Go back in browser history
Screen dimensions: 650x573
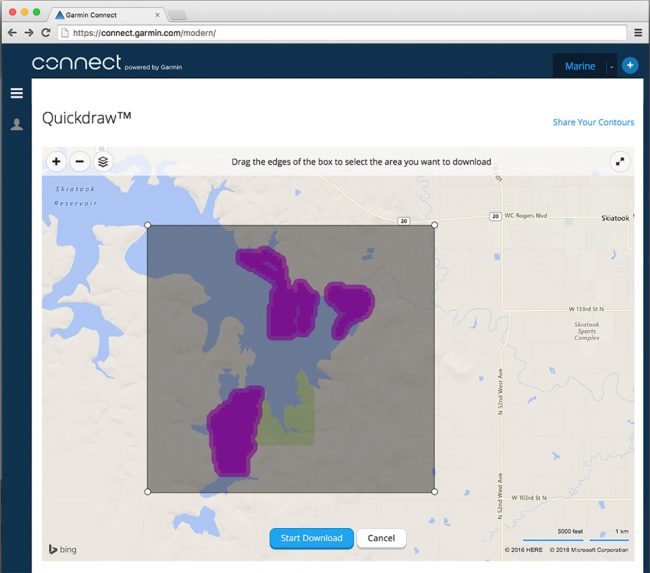[x=12, y=32]
